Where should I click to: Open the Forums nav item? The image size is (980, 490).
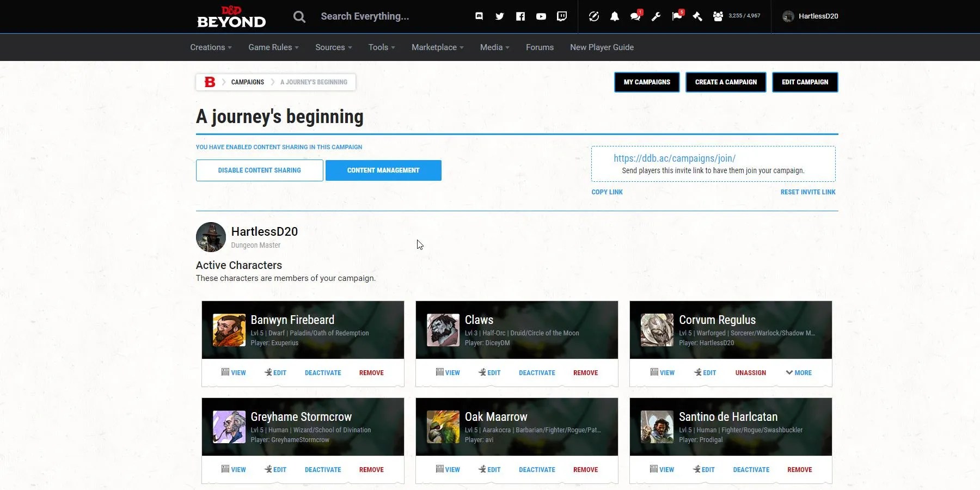[x=540, y=47]
